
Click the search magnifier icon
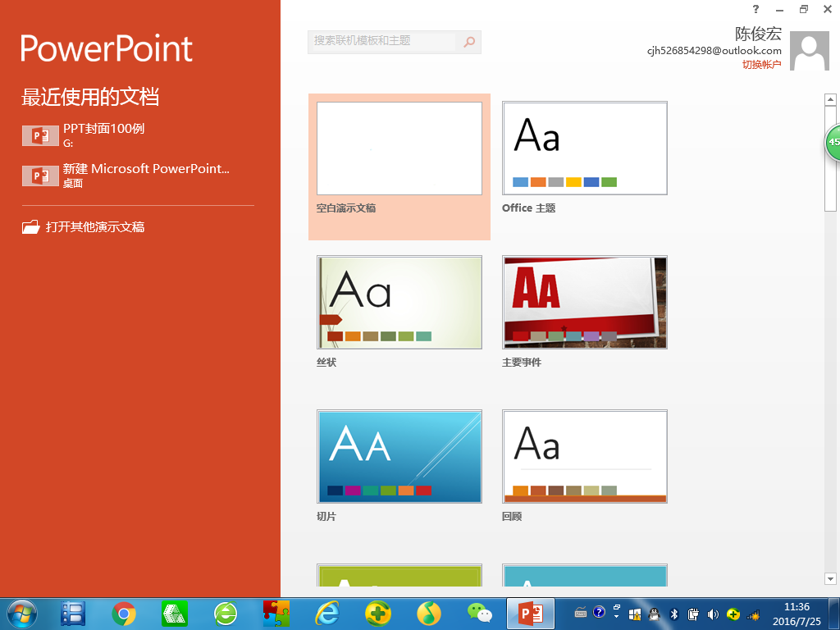[469, 42]
